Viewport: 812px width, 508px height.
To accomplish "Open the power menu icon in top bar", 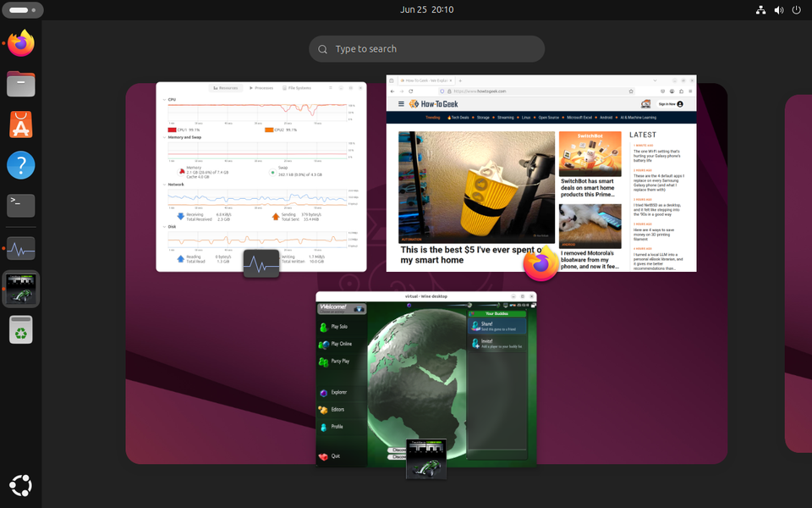I will pyautogui.click(x=797, y=10).
